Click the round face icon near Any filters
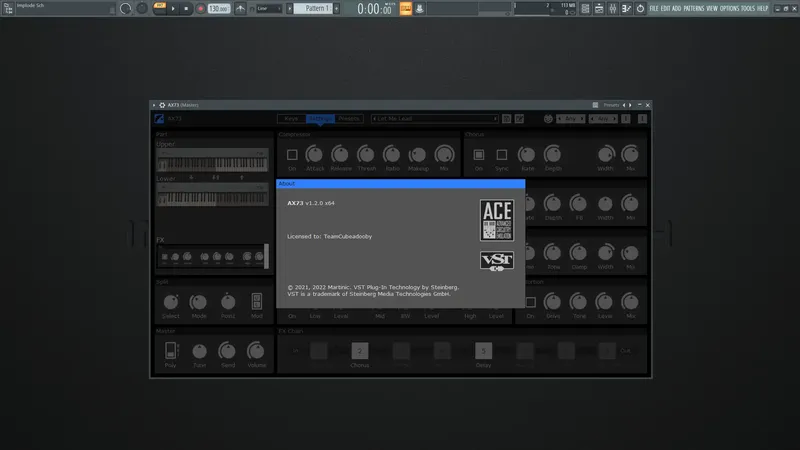The width and height of the screenshot is (800, 450). click(548, 119)
